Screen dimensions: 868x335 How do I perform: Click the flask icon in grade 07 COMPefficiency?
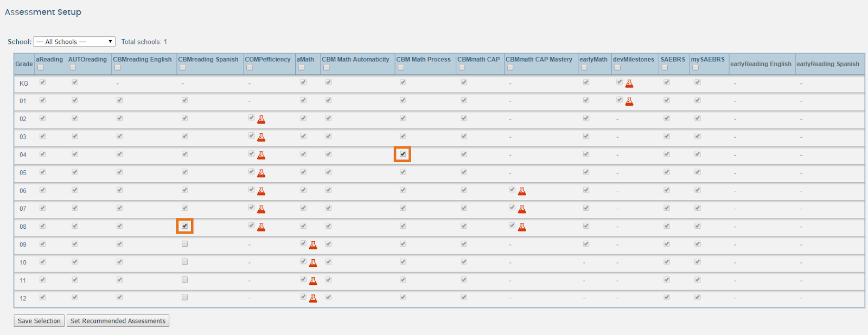(x=261, y=209)
